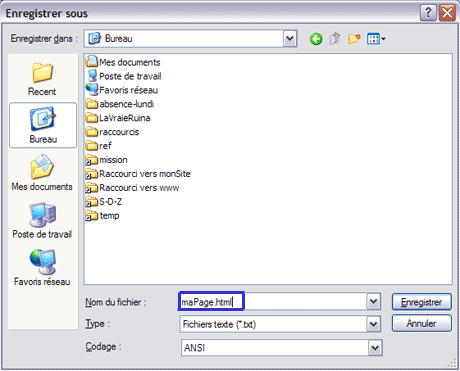
Task: Expand the Codage dropdown arrow
Action: [x=375, y=348]
